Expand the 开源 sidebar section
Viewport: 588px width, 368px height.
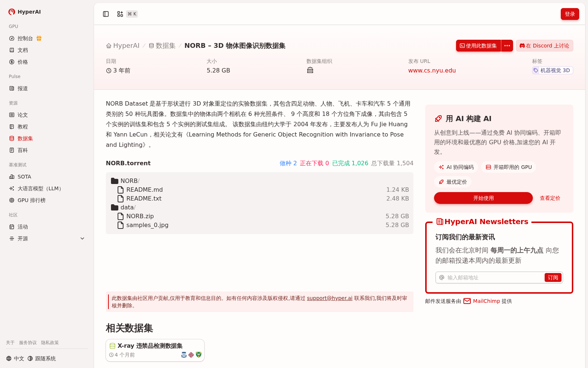pos(47,238)
